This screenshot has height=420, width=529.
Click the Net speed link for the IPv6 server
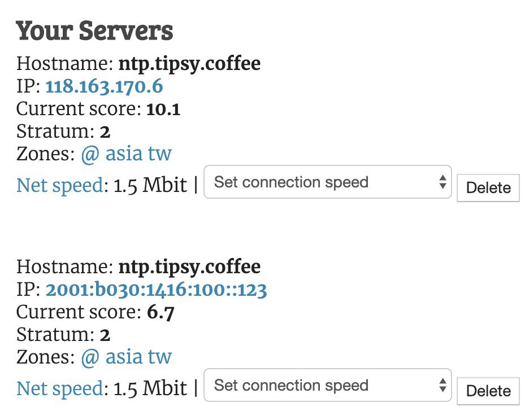[60, 389]
